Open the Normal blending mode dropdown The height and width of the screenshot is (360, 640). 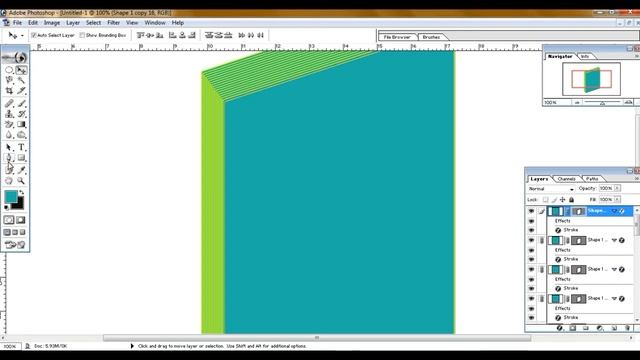point(551,189)
